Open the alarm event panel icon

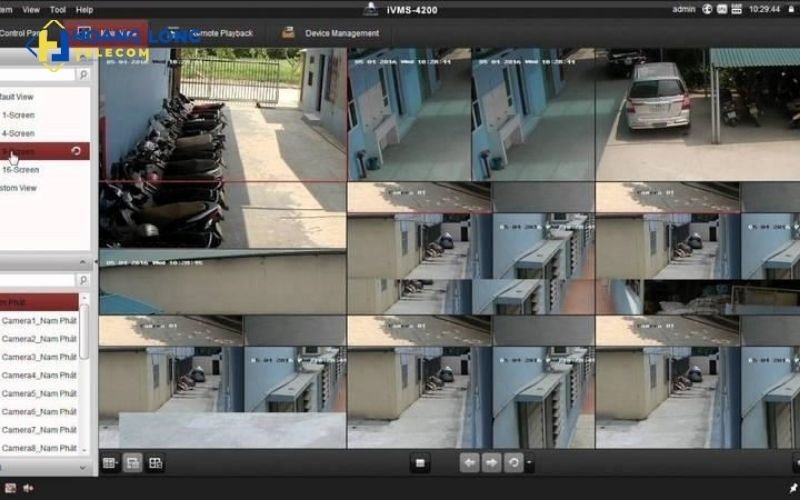[x=10, y=488]
